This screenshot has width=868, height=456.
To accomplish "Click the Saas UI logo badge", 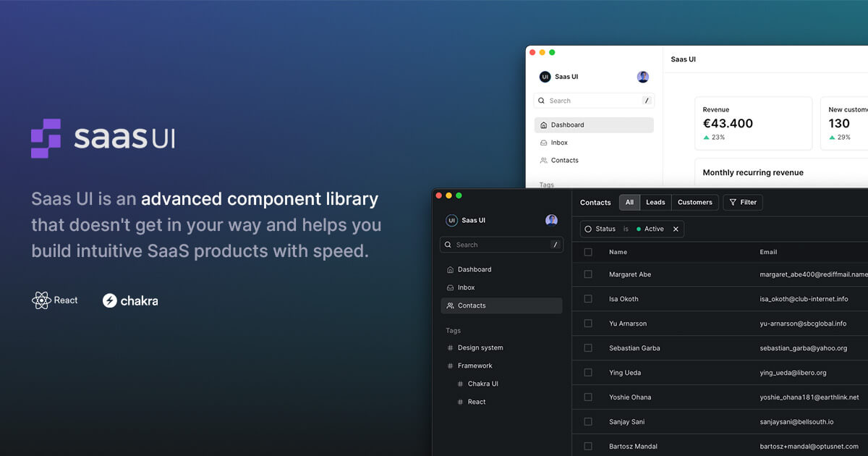I will click(x=451, y=219).
